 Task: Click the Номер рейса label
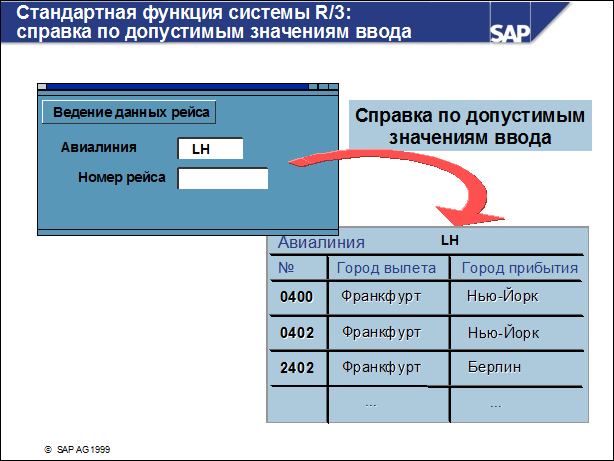(122, 177)
